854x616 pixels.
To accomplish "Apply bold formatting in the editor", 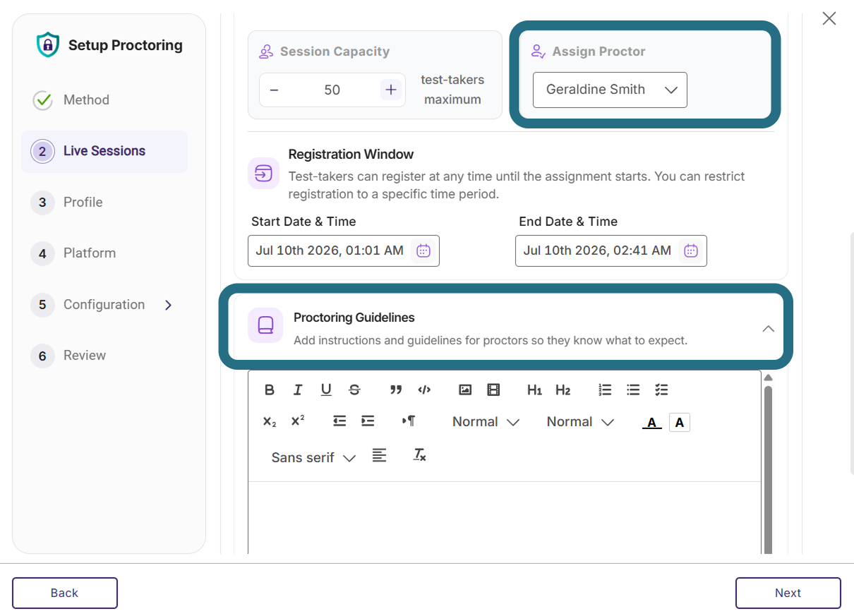I will pyautogui.click(x=270, y=389).
